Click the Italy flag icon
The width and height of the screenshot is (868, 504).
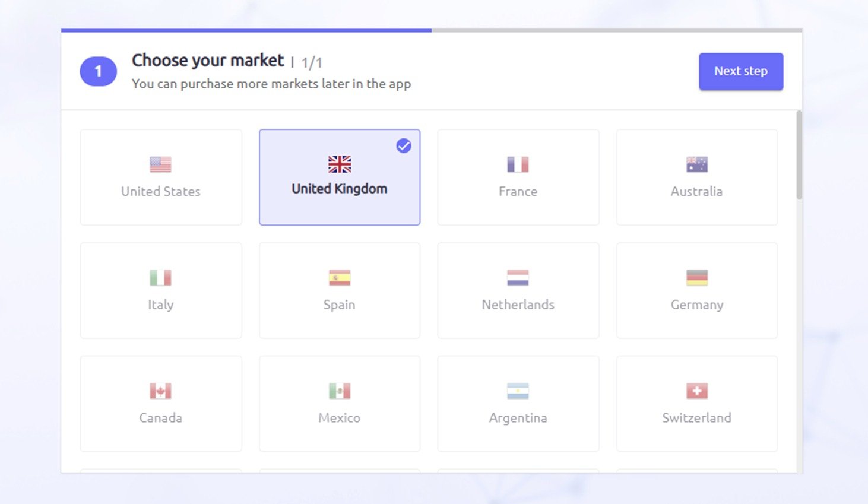tap(160, 277)
